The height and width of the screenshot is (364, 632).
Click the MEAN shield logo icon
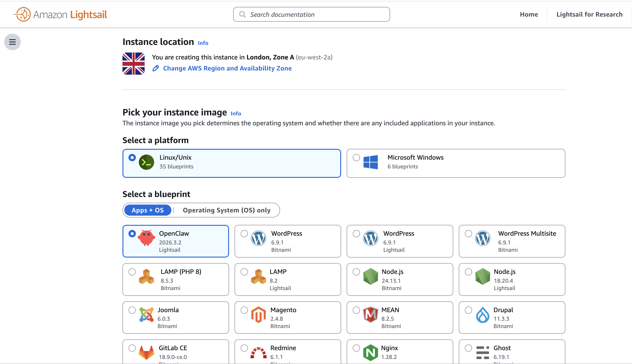click(x=370, y=315)
